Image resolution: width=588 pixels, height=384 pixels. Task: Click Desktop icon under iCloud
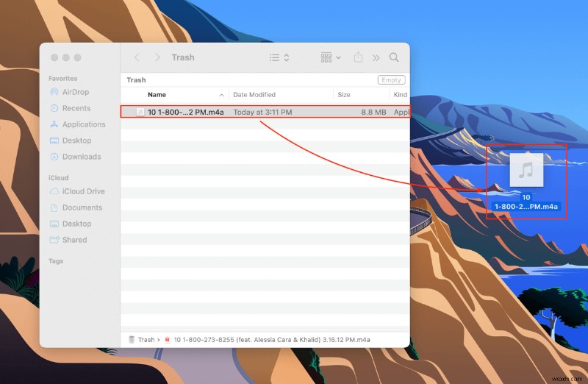(54, 224)
